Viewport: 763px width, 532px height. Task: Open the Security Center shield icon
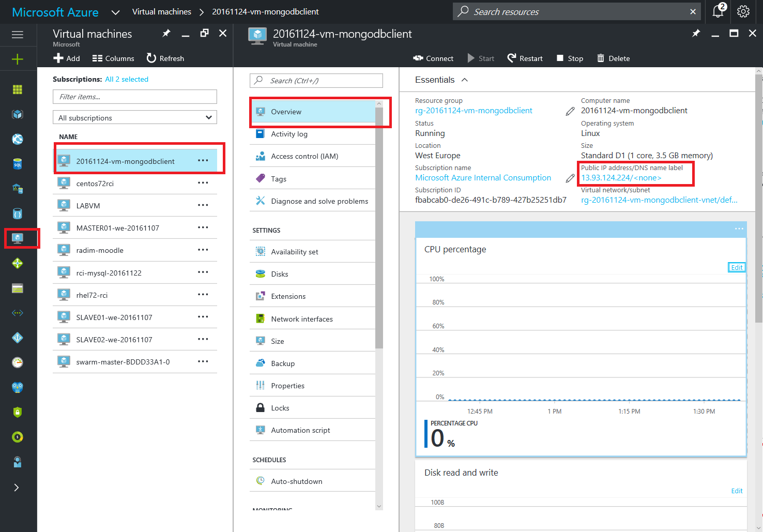(18, 412)
